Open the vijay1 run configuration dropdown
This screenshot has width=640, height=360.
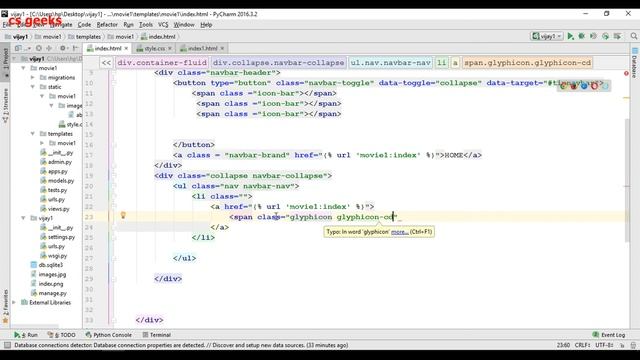[x=547, y=36]
